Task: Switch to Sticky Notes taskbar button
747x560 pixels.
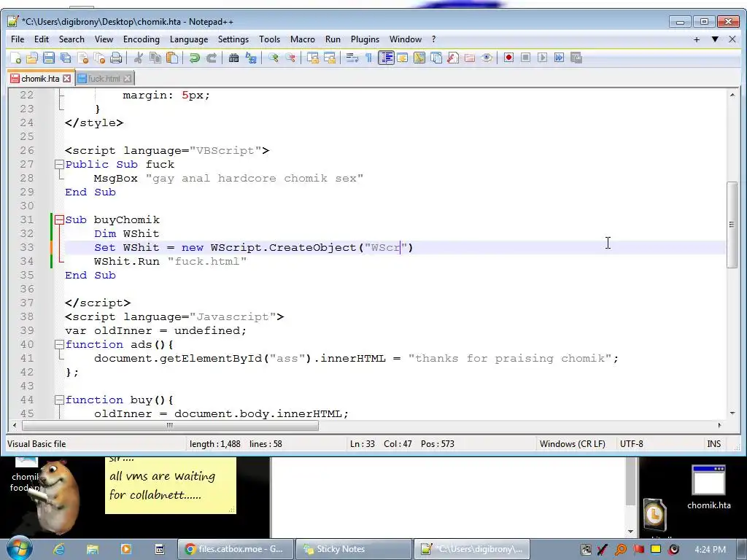Action: click(353, 549)
